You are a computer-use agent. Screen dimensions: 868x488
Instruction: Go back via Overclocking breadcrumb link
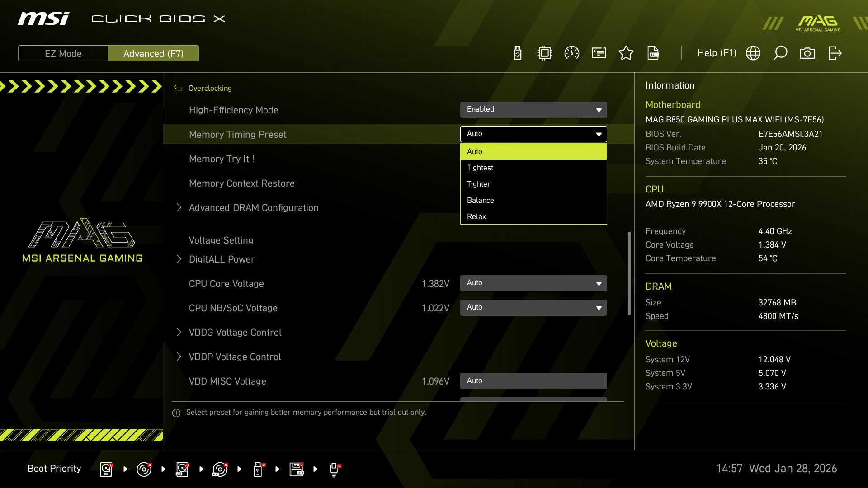210,88
